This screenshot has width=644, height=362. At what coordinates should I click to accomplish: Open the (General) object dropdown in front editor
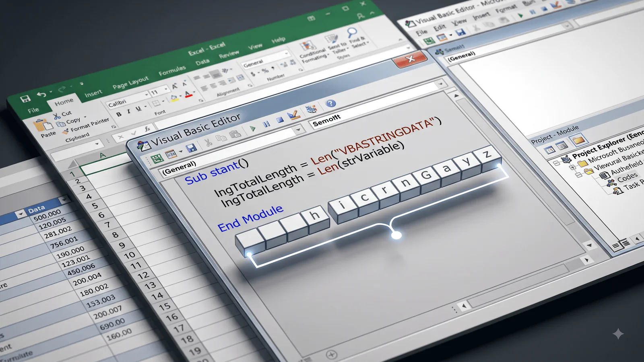click(x=298, y=130)
